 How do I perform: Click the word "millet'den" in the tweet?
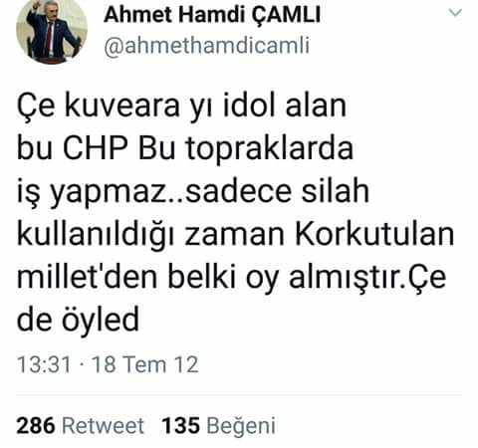pyautogui.click(x=87, y=277)
